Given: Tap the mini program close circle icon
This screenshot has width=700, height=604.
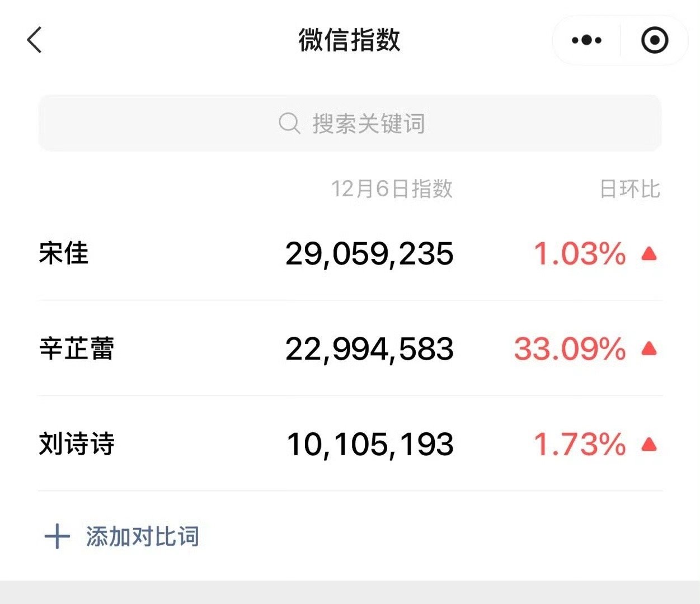Looking at the screenshot, I should (x=654, y=40).
